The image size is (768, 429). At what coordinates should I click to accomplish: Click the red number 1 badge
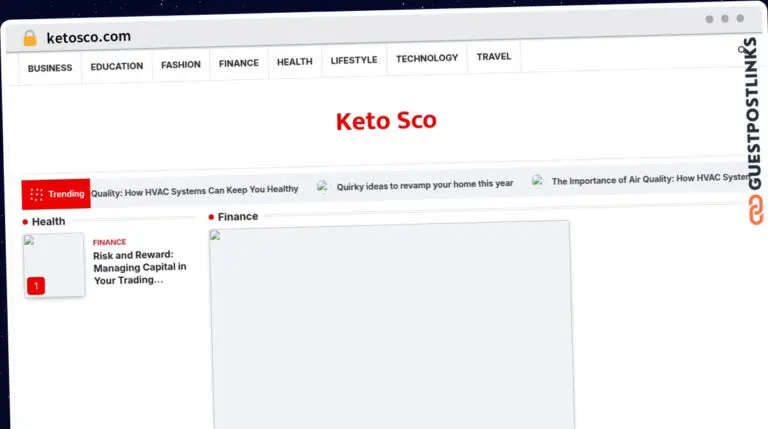click(36, 286)
